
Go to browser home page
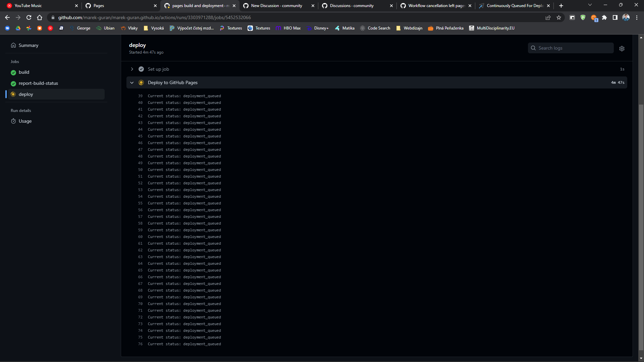coord(40,17)
